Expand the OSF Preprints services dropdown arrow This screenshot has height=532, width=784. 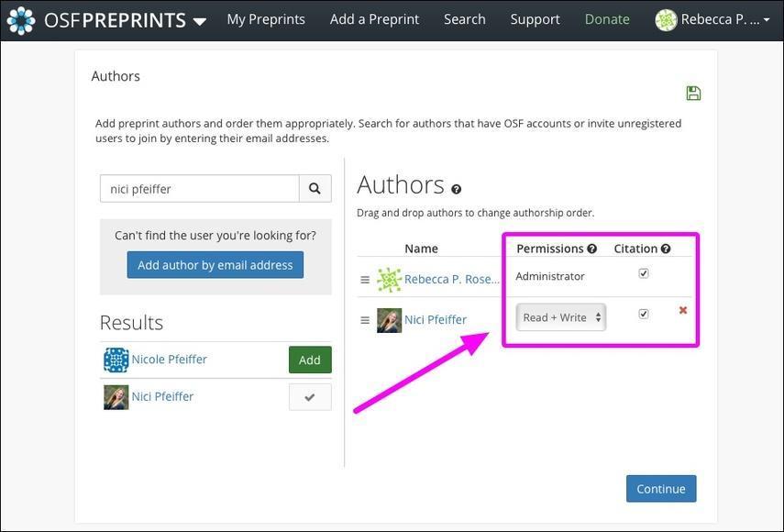point(200,21)
